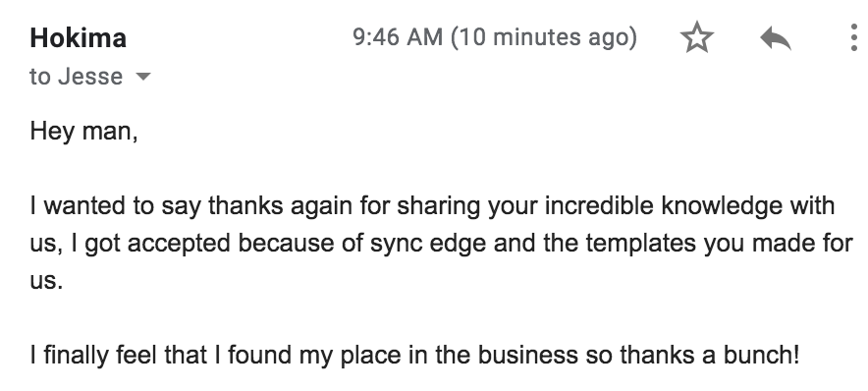This screenshot has height=391, width=868.
Task: Select the sentence beginning "I finally feel"
Action: point(415,355)
